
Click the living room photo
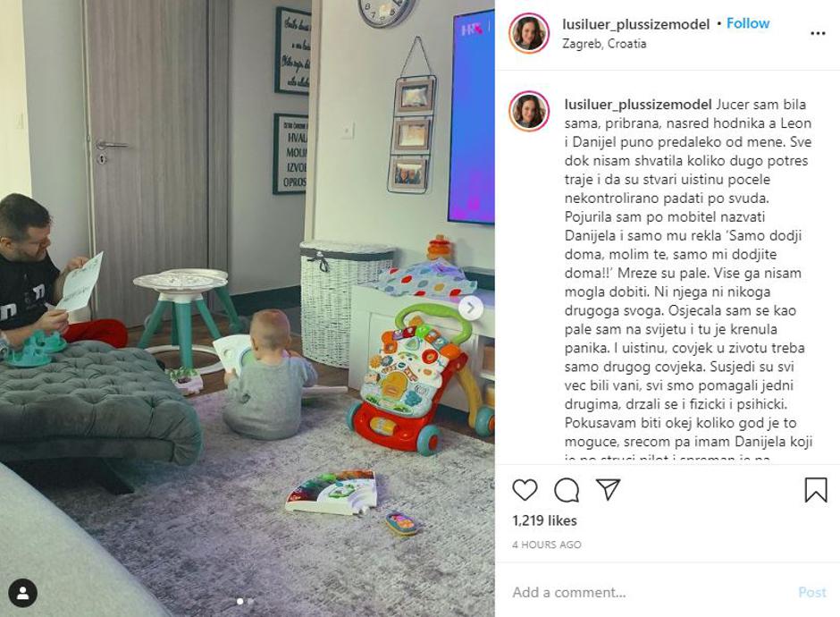tap(247, 308)
